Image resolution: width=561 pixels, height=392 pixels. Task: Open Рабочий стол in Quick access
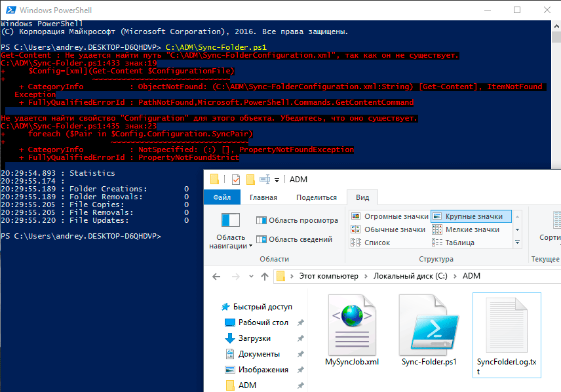click(x=262, y=323)
